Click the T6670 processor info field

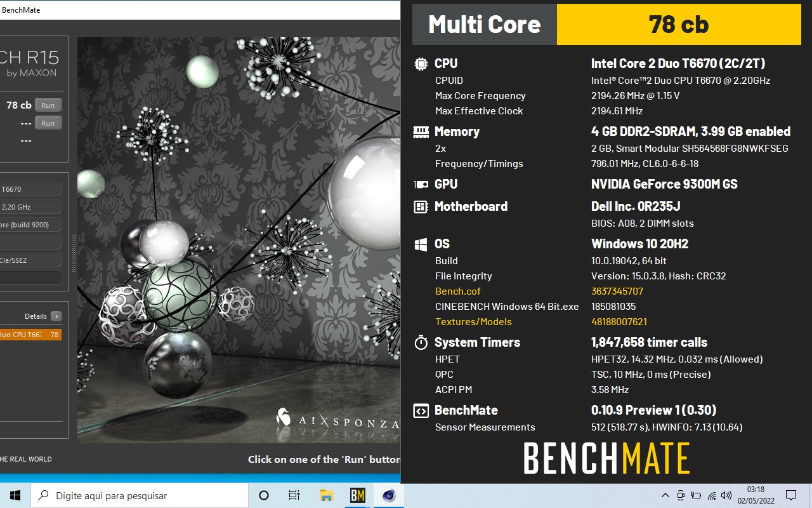click(30, 189)
